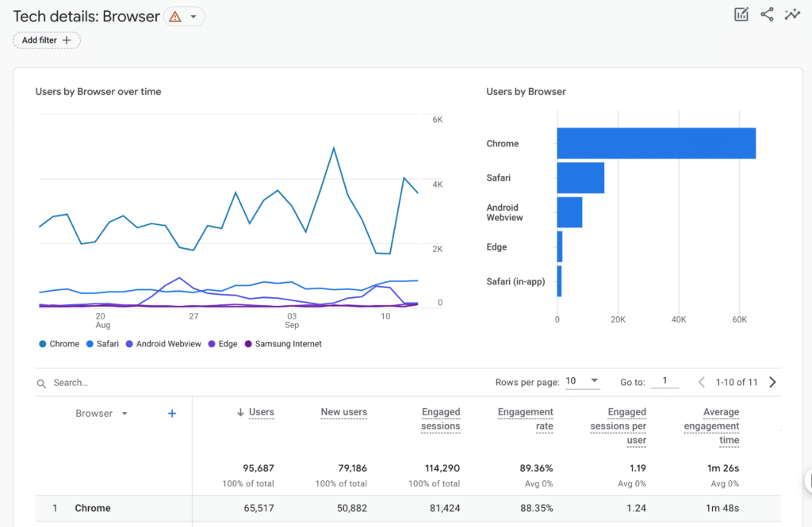Click the Chrome bar in Users by Browser

click(x=656, y=143)
